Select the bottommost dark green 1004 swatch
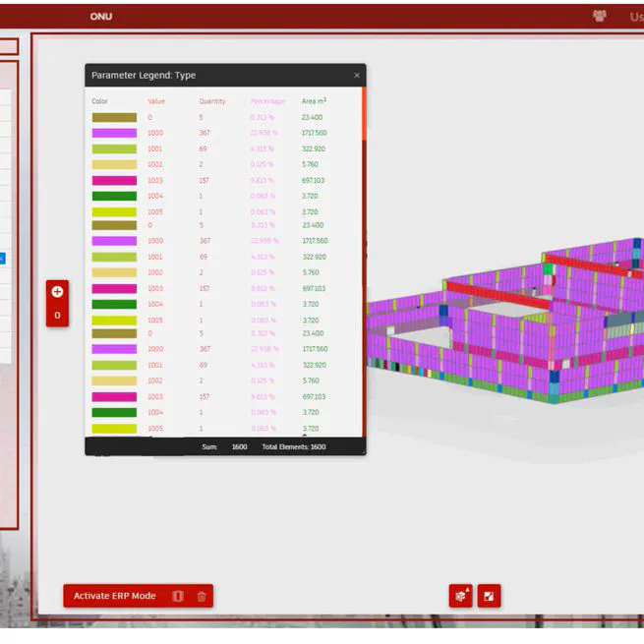This screenshot has width=644, height=644. coord(114,412)
